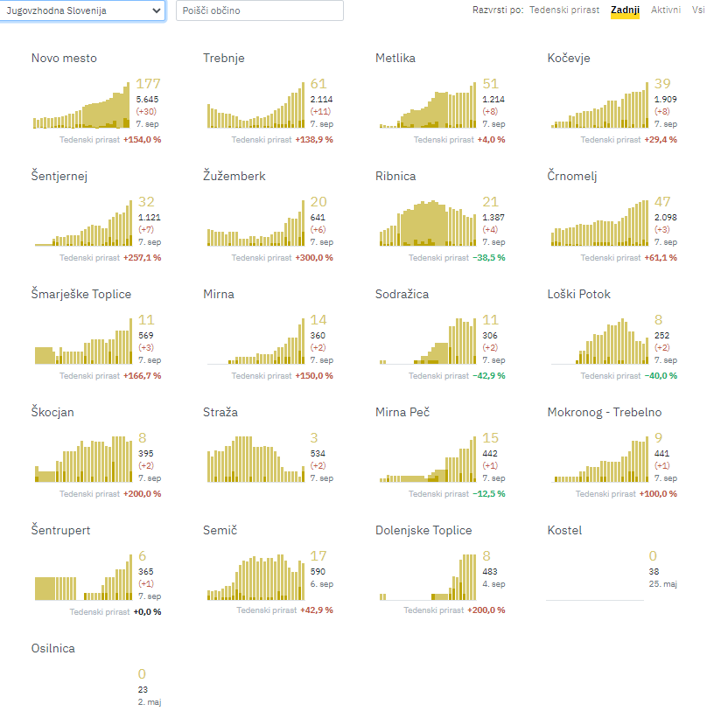Click the Novo mesto bar chart
Image resolution: width=728 pixels, height=718 pixels.
click(81, 105)
